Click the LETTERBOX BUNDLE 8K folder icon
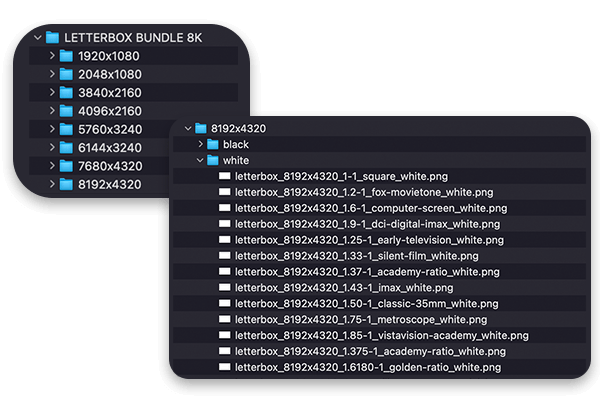600x397 pixels. click(x=52, y=38)
